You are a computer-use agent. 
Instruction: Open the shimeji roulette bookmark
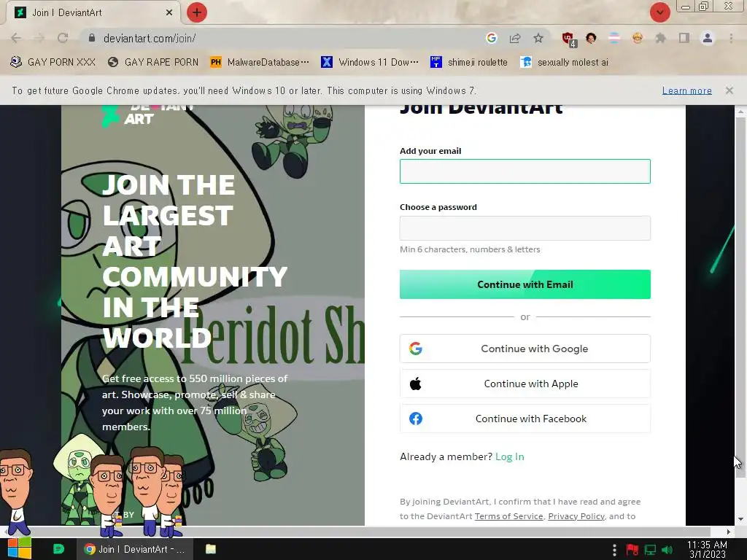(x=469, y=63)
